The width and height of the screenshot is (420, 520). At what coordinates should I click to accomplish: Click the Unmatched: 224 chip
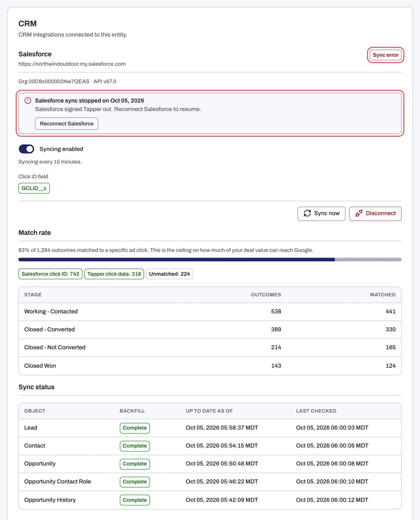(x=169, y=274)
